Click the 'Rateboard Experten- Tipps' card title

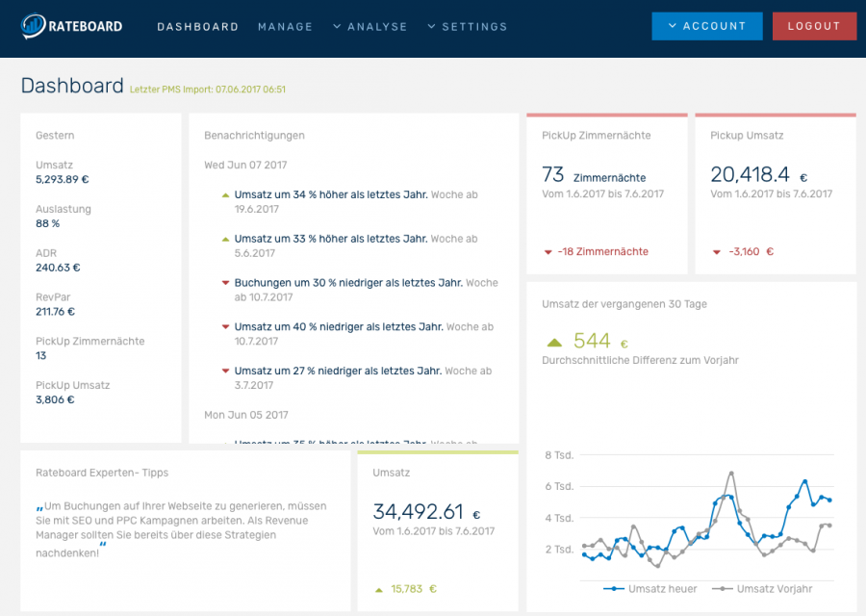(102, 473)
